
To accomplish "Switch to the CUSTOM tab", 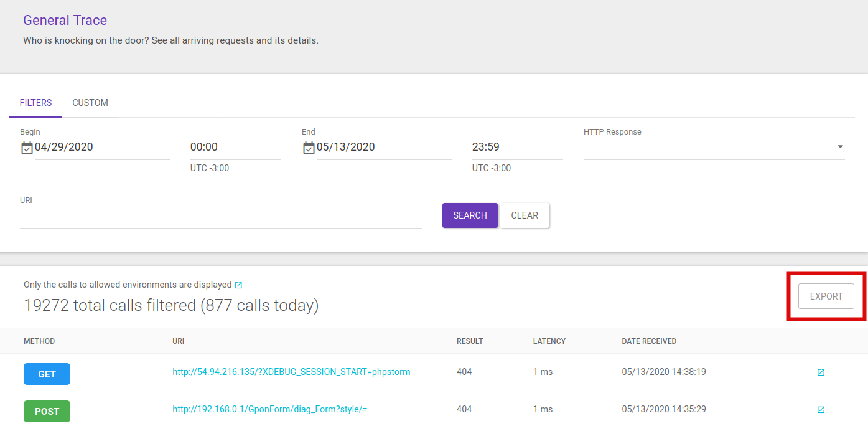I will (x=90, y=103).
